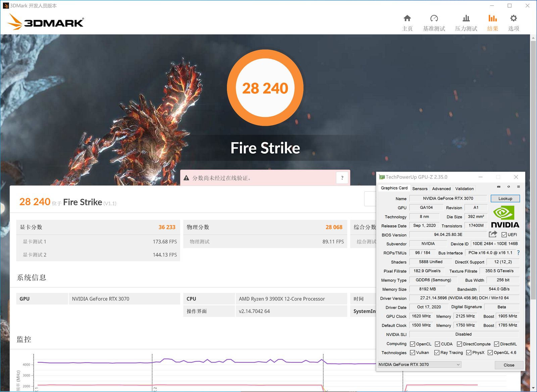The height and width of the screenshot is (392, 537).
Task: Toggle the CUDA checkbox
Action: point(437,344)
